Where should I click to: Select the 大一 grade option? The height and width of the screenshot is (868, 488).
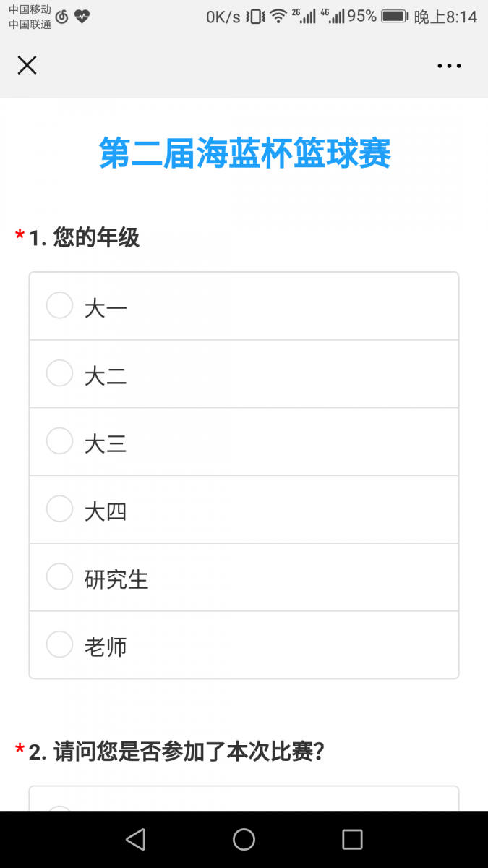(244, 305)
